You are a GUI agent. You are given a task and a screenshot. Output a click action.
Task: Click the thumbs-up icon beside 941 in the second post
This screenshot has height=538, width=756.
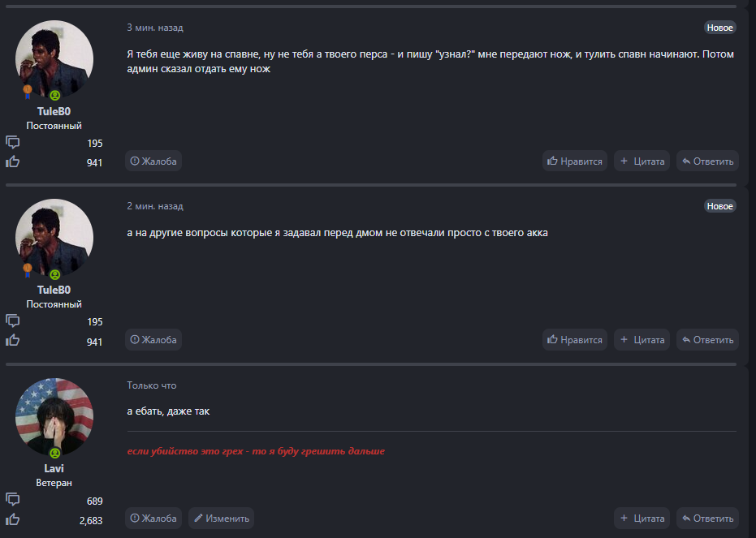(12, 340)
